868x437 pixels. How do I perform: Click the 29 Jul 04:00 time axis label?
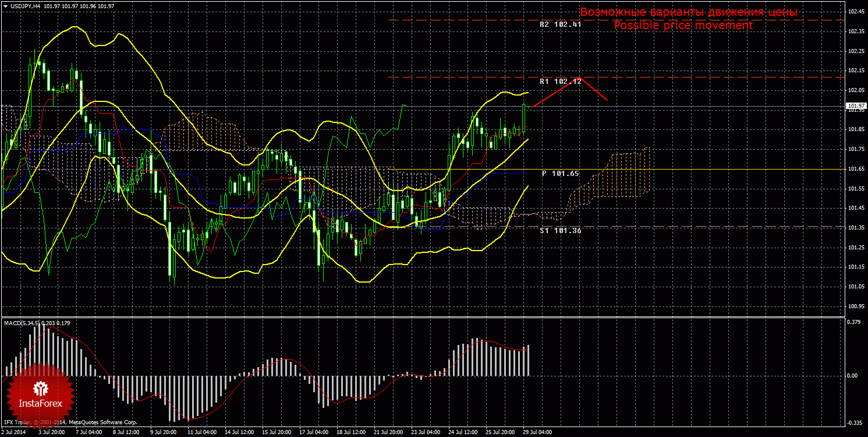pos(537,432)
